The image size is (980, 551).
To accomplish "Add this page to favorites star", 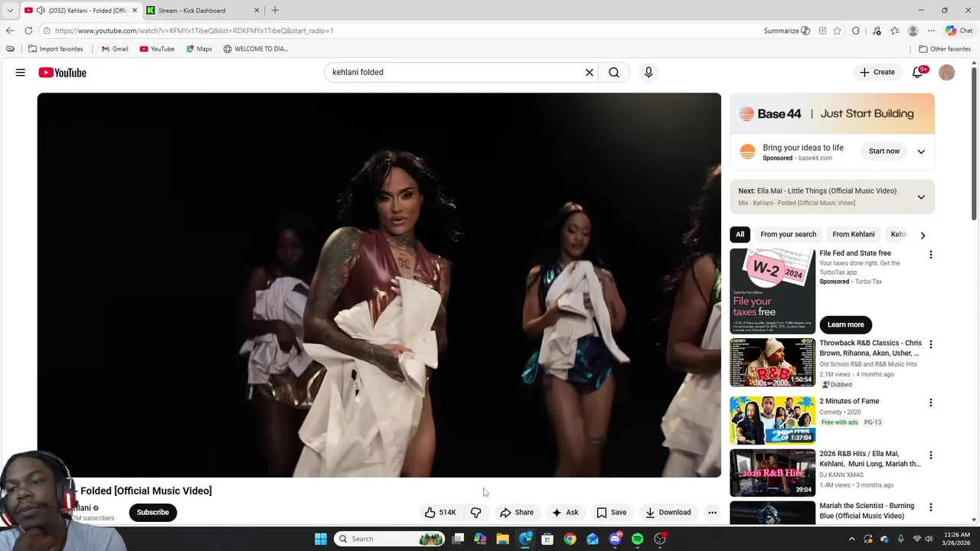I will [x=837, y=31].
